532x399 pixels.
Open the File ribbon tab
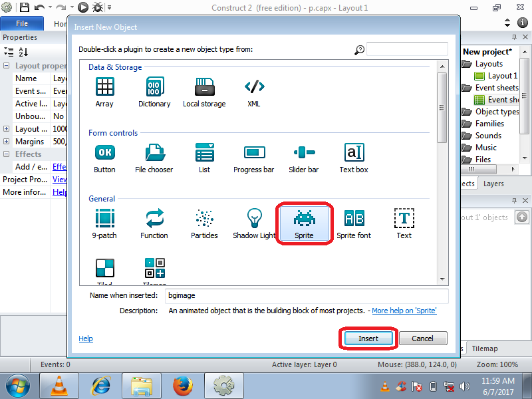[x=22, y=23]
